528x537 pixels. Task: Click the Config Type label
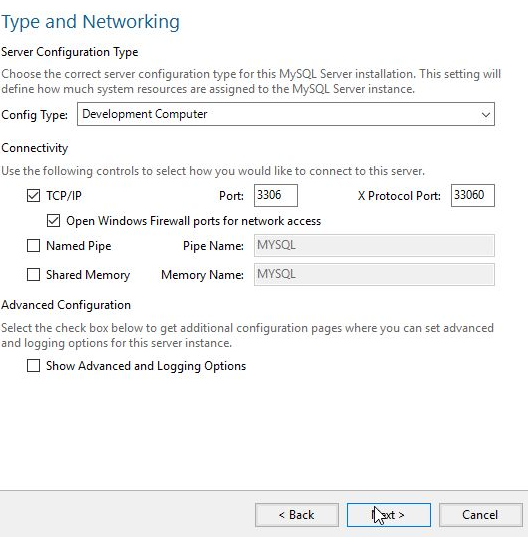(35, 115)
